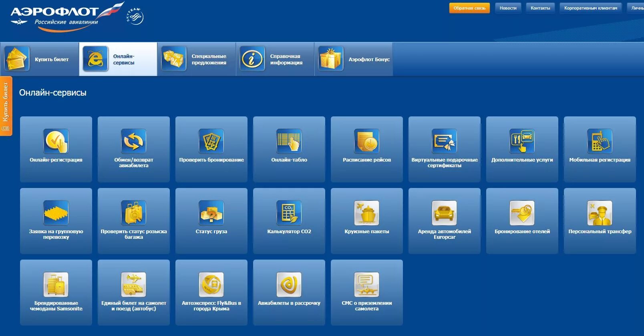Select the Онлайн-сервисы tab
644x336 pixels.
tap(118, 59)
